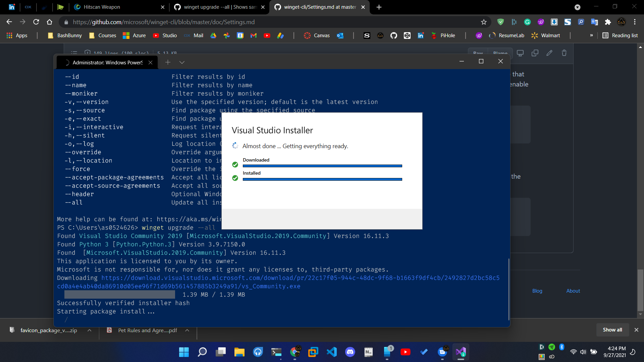
Task: Open the Chrome extensions puzzle-piece menu
Action: tap(608, 22)
